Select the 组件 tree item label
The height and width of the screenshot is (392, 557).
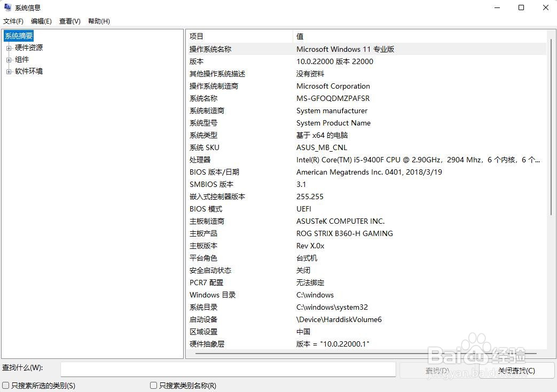22,60
